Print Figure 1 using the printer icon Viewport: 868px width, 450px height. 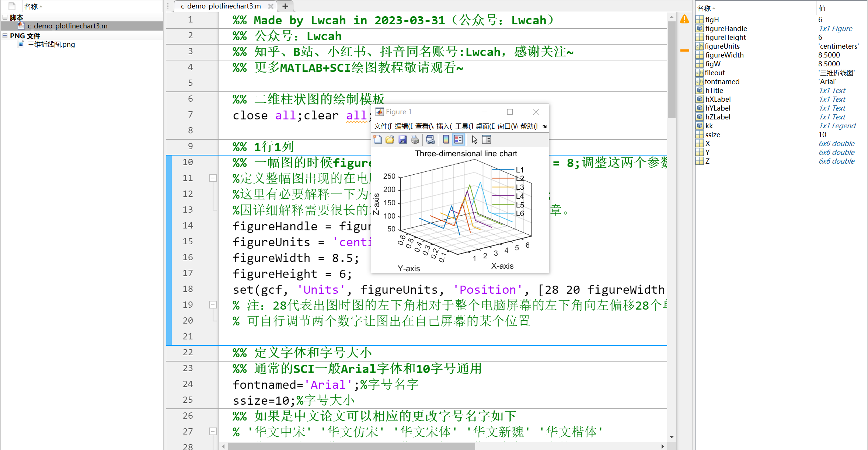tap(415, 139)
